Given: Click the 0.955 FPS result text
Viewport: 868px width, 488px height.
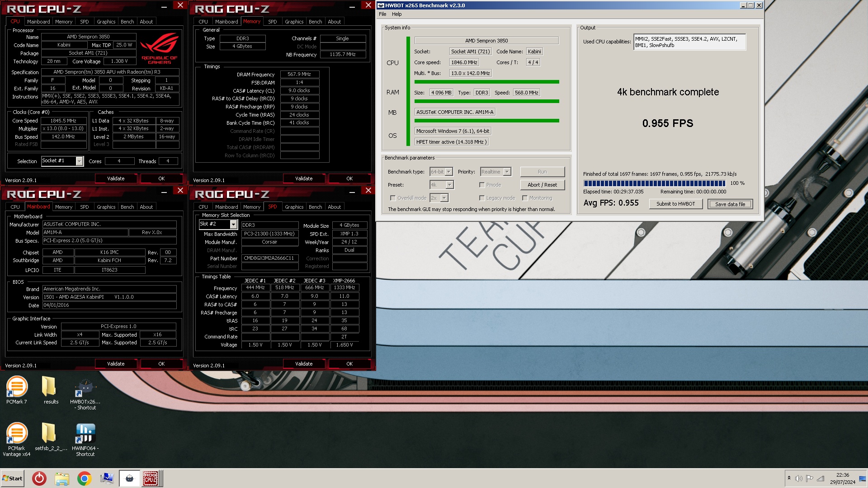Looking at the screenshot, I should pyautogui.click(x=668, y=123).
